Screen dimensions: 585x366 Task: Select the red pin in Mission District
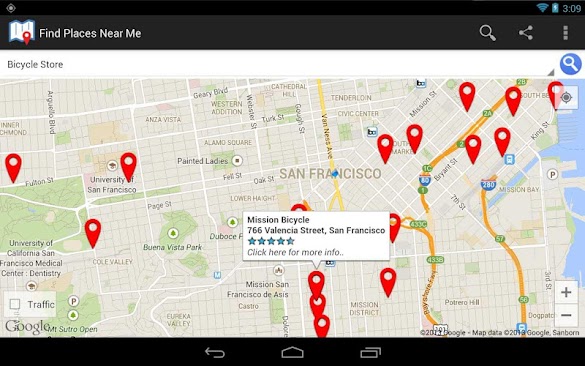coord(388,282)
